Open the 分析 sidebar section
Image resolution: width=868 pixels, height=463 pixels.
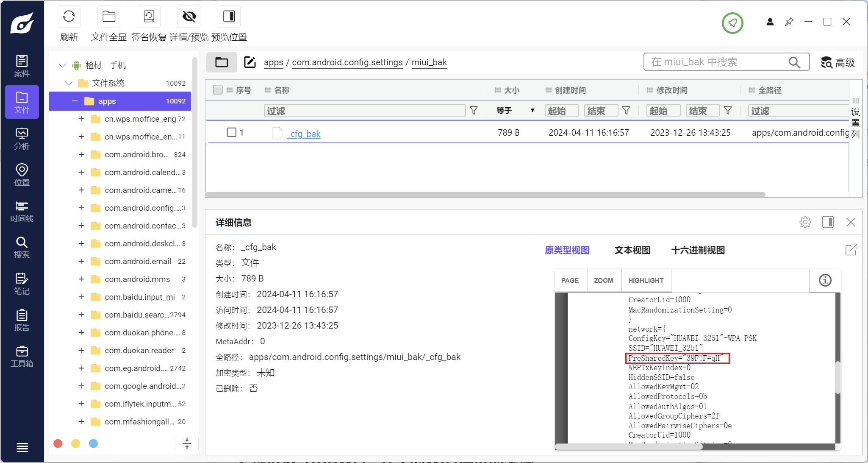pos(22,139)
